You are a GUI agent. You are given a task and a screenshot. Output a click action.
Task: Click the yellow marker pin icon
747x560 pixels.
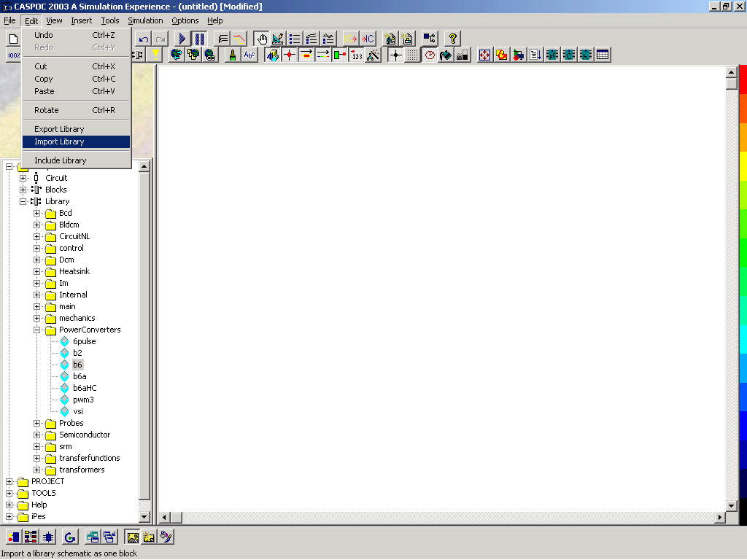[155, 55]
